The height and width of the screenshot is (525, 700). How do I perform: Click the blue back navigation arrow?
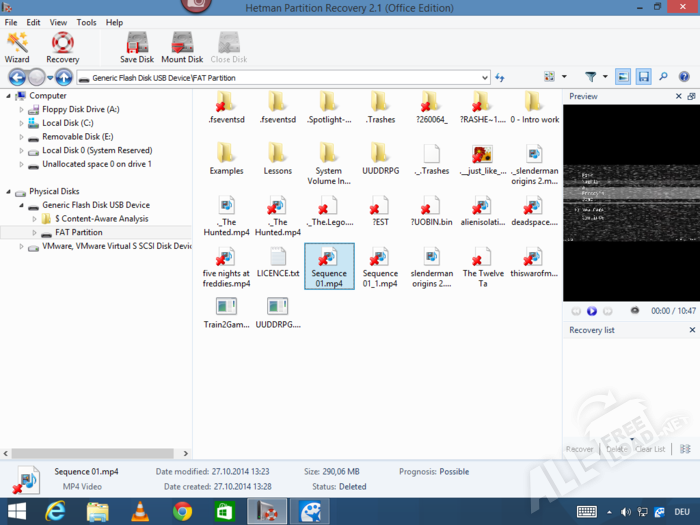pyautogui.click(x=16, y=77)
